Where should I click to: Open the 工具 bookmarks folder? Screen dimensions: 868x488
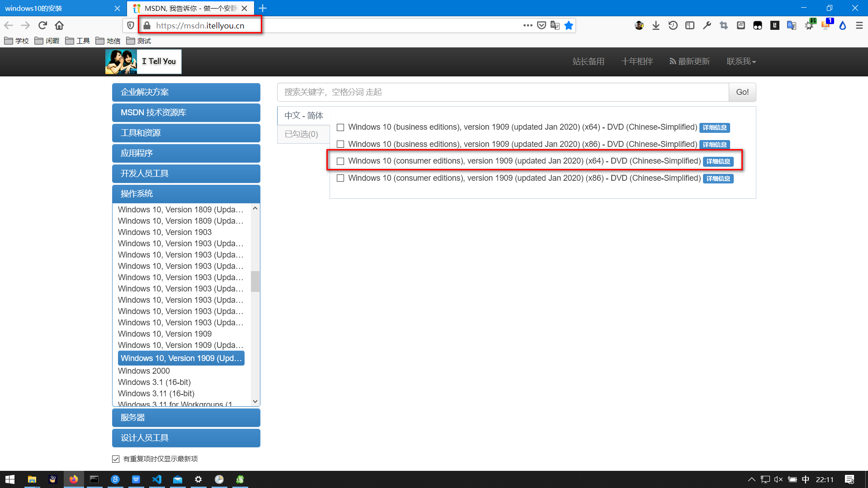tap(78, 41)
